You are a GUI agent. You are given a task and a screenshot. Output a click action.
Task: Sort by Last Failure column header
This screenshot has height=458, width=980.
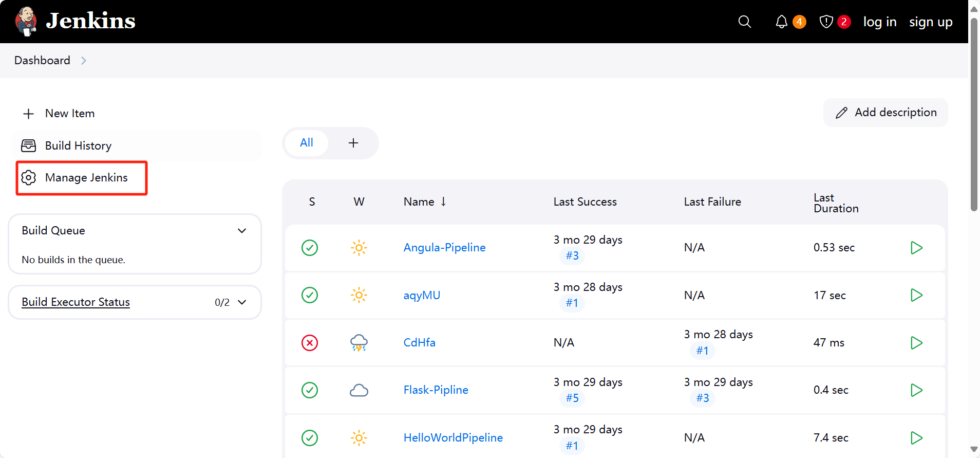(x=712, y=202)
